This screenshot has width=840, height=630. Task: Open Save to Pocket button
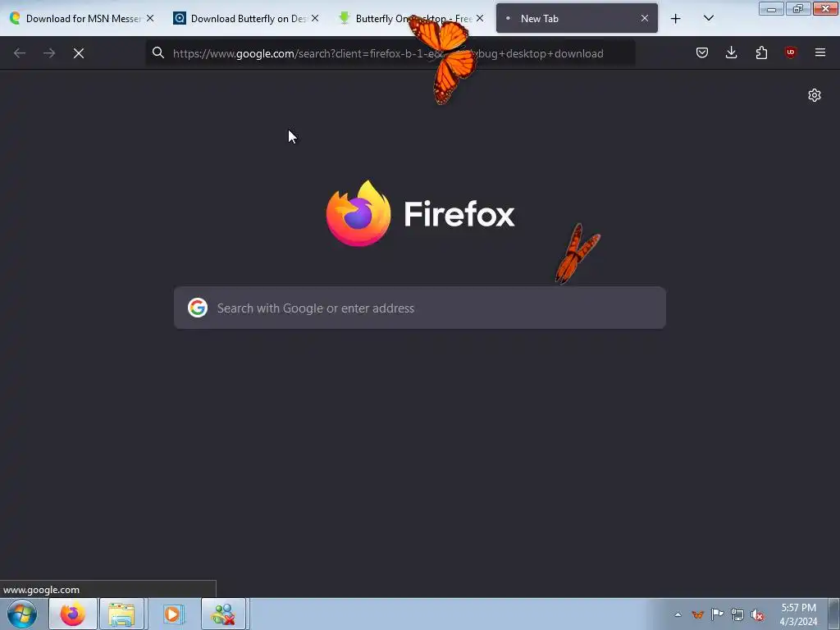702,52
